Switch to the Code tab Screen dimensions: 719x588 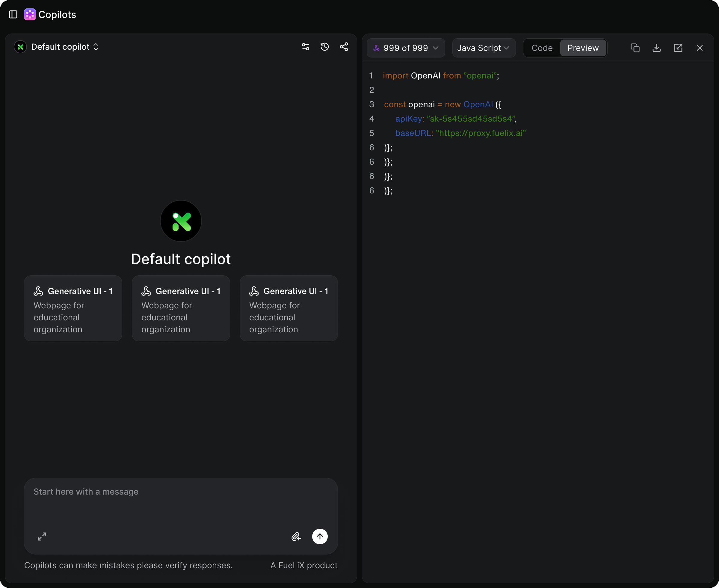[x=542, y=48]
